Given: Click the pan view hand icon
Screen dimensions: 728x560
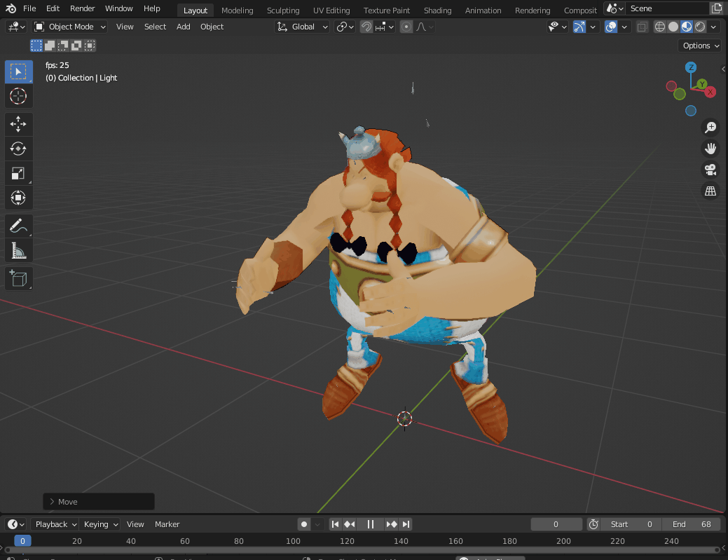Looking at the screenshot, I should pos(710,149).
